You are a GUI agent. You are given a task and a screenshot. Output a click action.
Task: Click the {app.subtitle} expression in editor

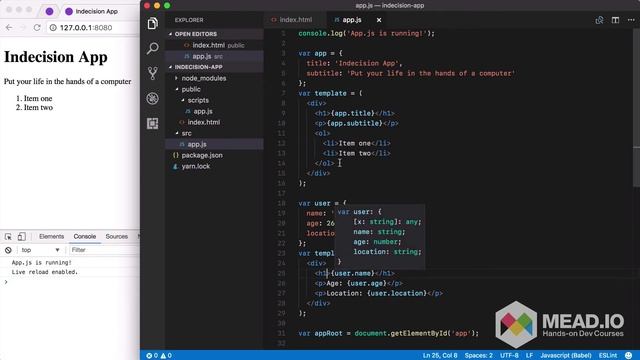point(355,123)
